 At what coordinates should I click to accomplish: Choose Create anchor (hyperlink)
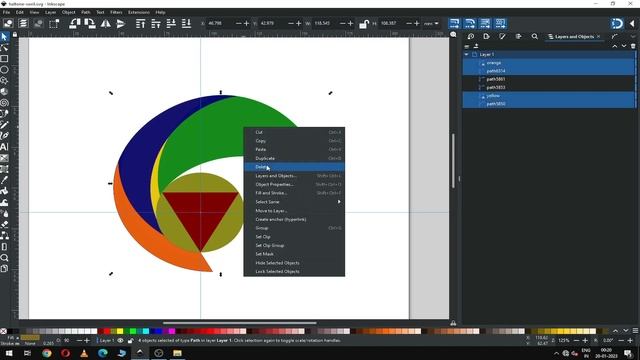pyautogui.click(x=294, y=219)
